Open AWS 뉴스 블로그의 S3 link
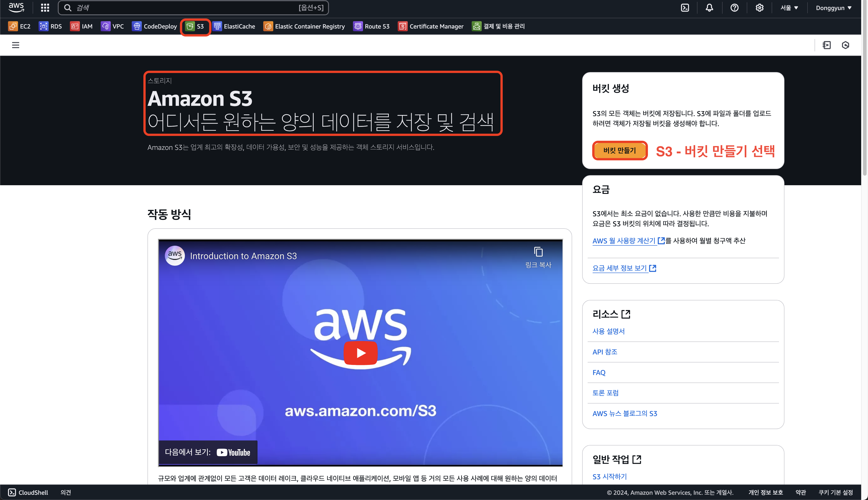This screenshot has height=500, width=868. click(625, 414)
